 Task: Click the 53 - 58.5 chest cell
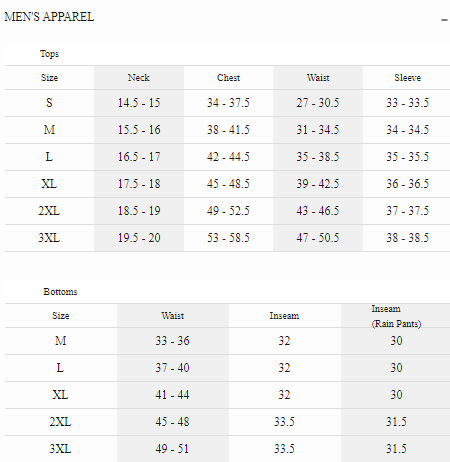[x=228, y=238]
